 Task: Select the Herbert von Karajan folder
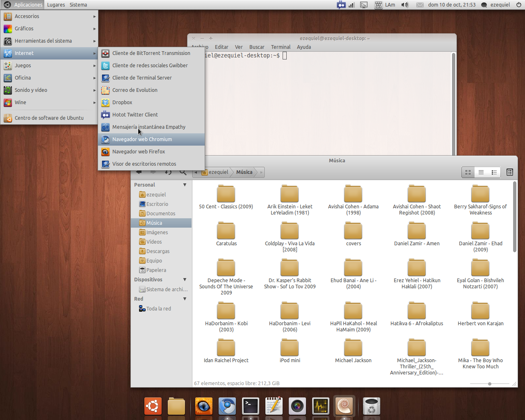pos(480,314)
